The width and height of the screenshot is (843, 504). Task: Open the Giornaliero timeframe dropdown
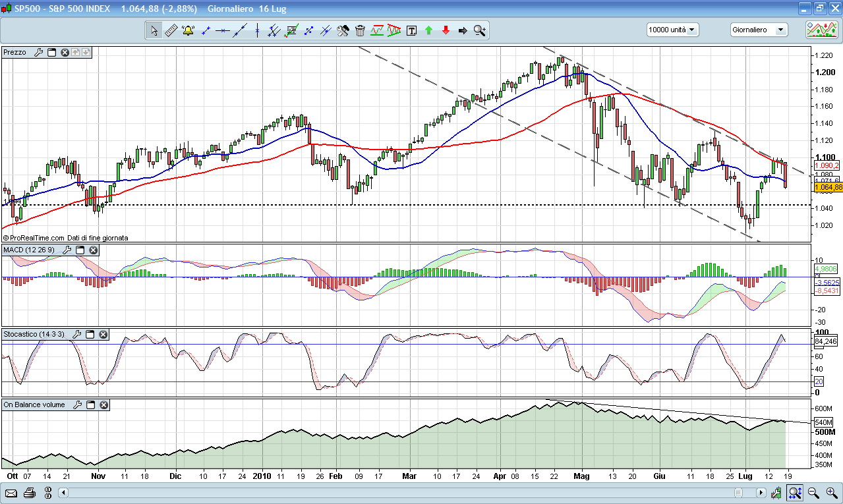click(759, 30)
